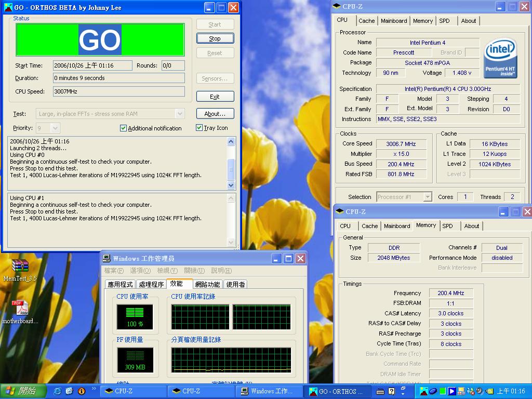
Task: Switch to the 使用者 tab in Task Manager
Action: [x=235, y=284]
